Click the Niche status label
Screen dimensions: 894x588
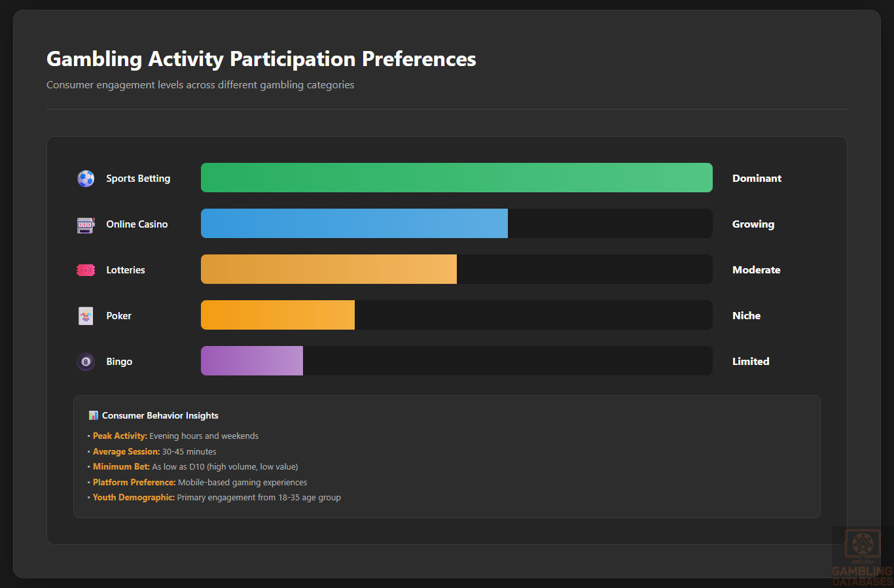[746, 316]
